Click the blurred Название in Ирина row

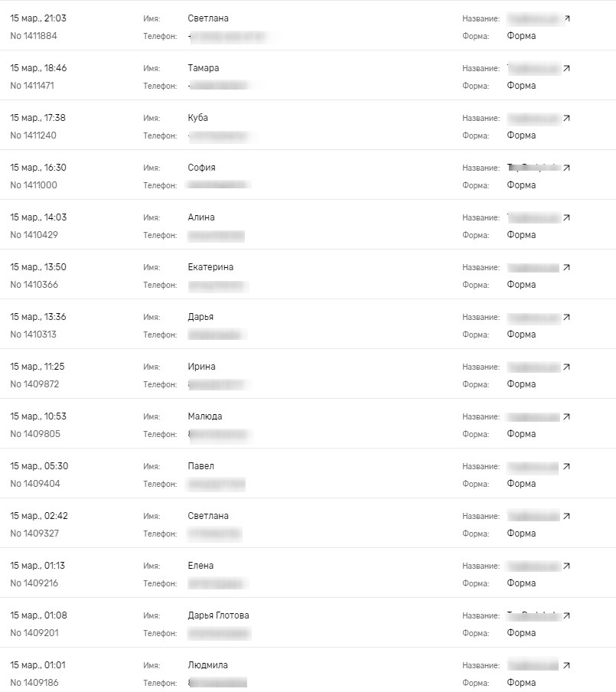[x=533, y=367]
